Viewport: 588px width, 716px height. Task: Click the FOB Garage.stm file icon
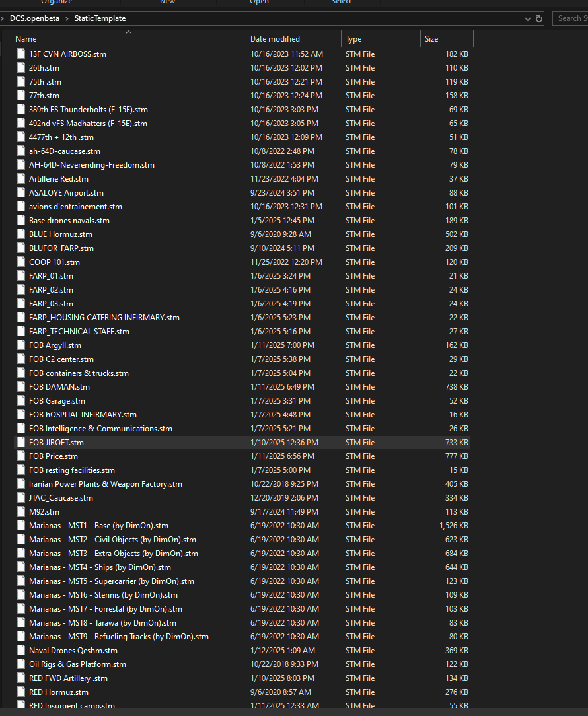pyautogui.click(x=20, y=400)
